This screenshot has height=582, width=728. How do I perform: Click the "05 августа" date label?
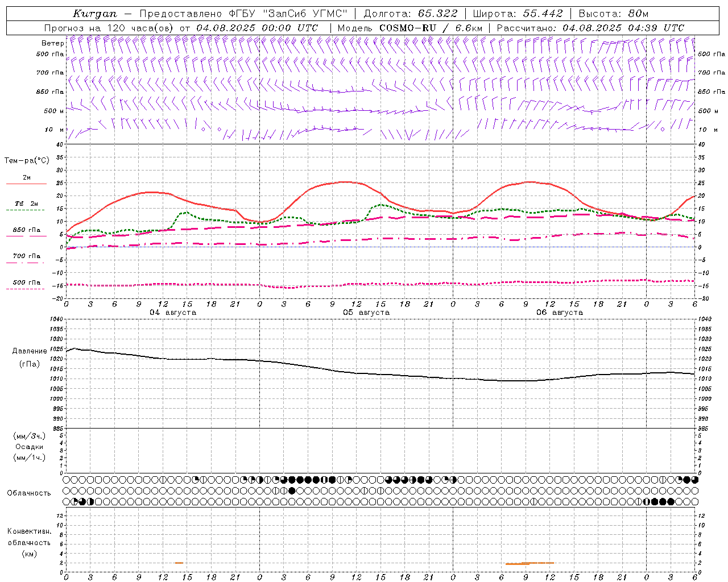(x=366, y=313)
